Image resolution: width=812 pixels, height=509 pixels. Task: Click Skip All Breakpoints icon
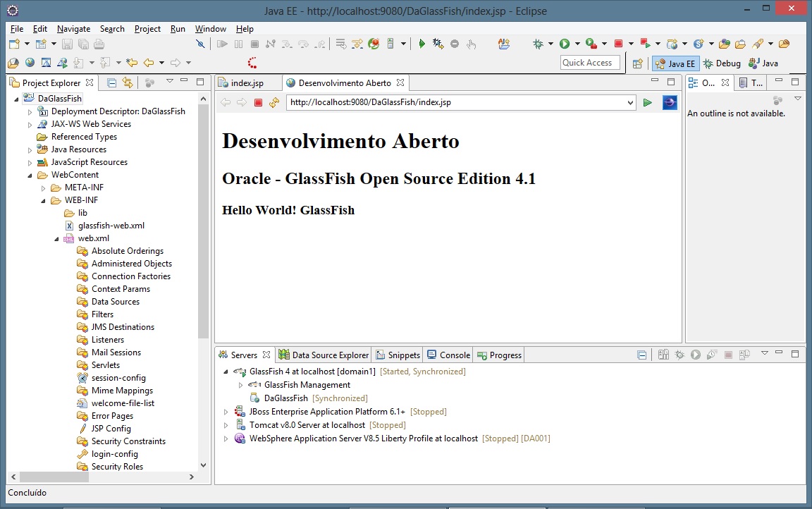200,44
